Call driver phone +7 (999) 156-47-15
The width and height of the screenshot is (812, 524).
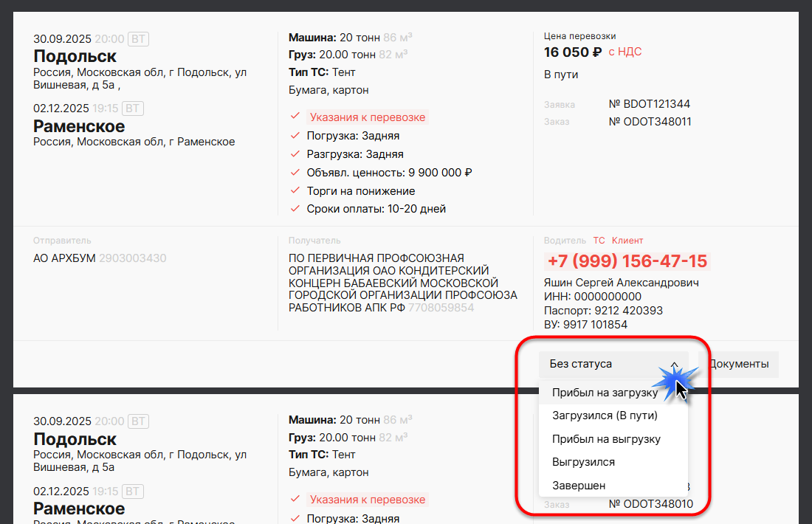pos(627,261)
